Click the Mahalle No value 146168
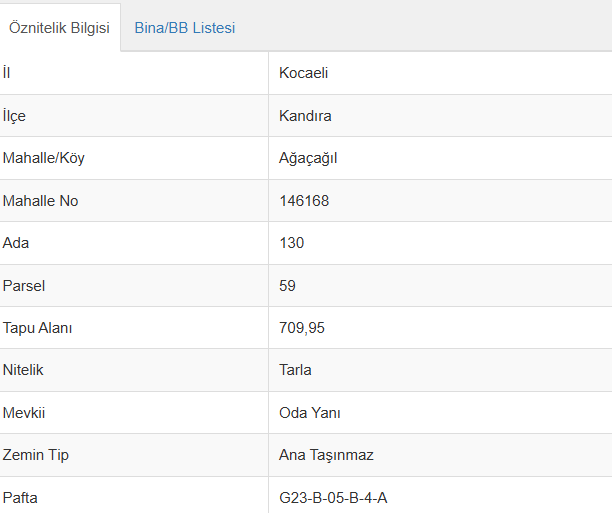 (304, 201)
